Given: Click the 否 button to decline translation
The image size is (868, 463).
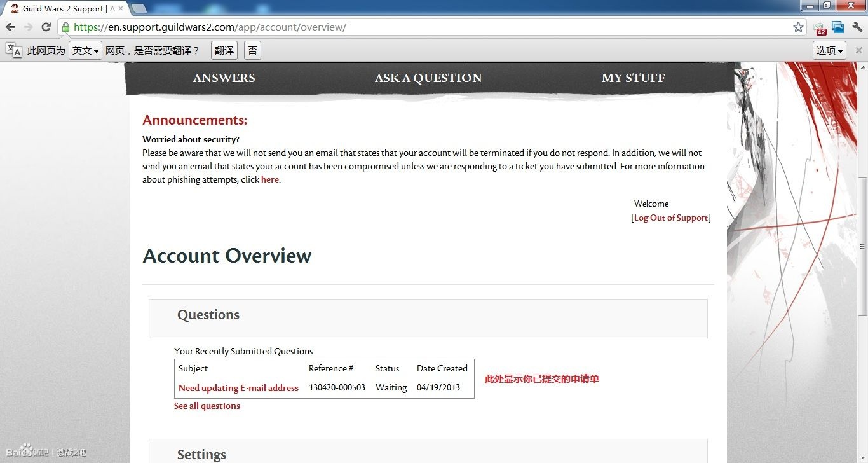Looking at the screenshot, I should point(252,50).
